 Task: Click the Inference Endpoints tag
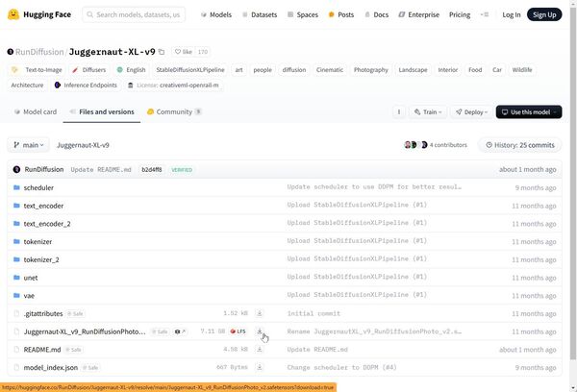coord(86,86)
